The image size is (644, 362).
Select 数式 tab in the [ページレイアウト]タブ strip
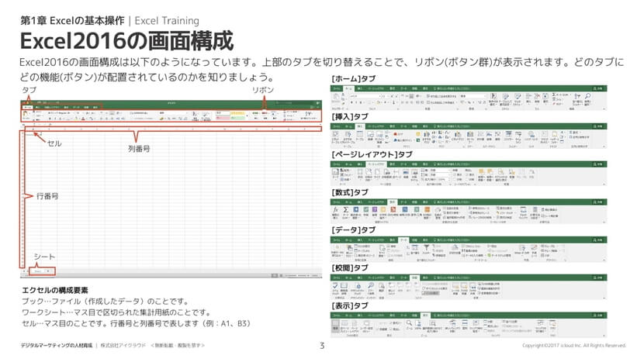(393, 164)
